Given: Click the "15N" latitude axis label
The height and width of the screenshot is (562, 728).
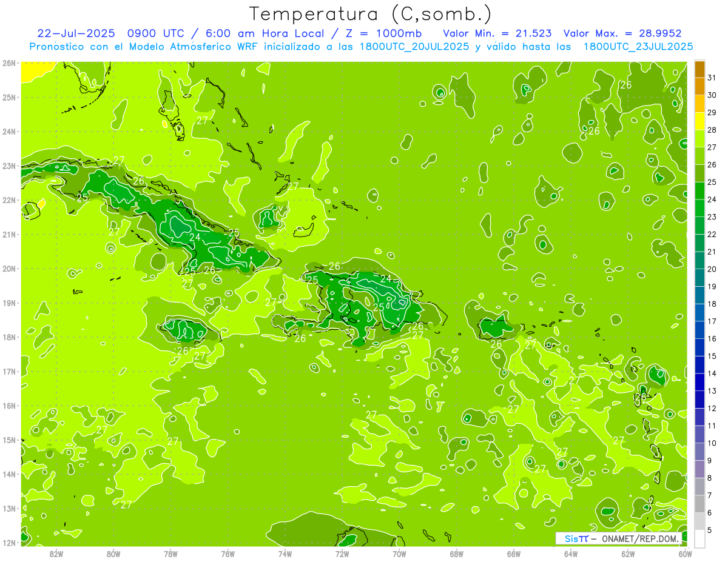Looking at the screenshot, I should (x=8, y=440).
